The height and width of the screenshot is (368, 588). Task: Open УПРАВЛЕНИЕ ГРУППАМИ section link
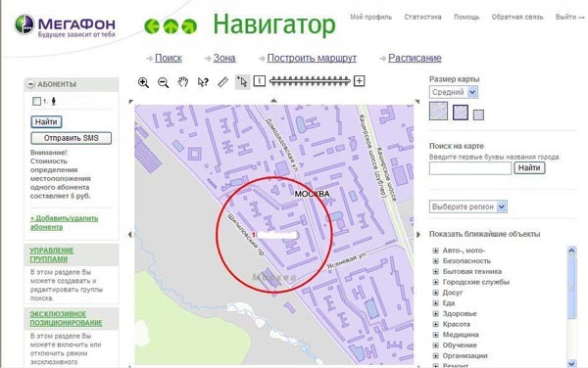point(52,254)
